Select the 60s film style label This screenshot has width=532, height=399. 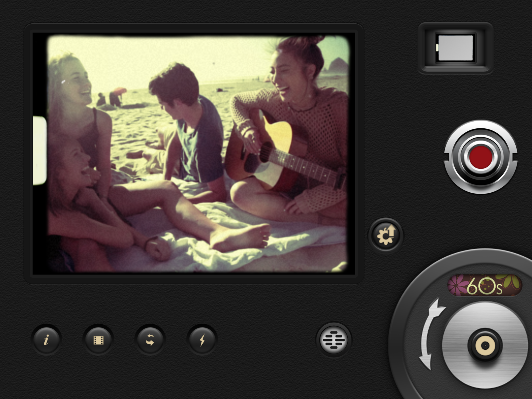coord(485,285)
